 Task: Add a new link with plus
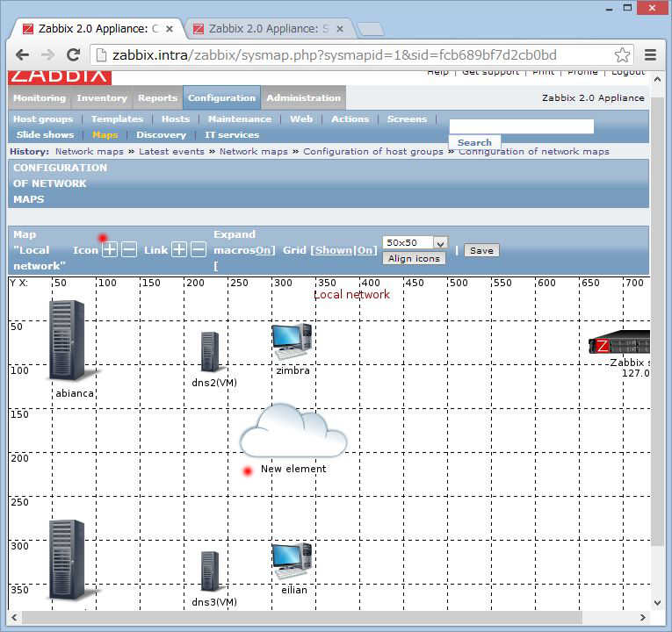(179, 249)
